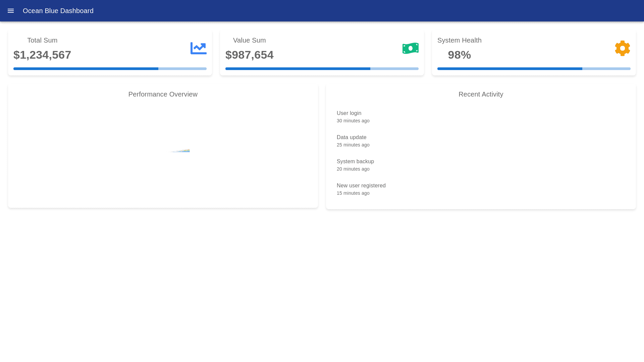The image size is (644, 362).
Task: Click the $1,234,567 total value
Action: [x=42, y=55]
